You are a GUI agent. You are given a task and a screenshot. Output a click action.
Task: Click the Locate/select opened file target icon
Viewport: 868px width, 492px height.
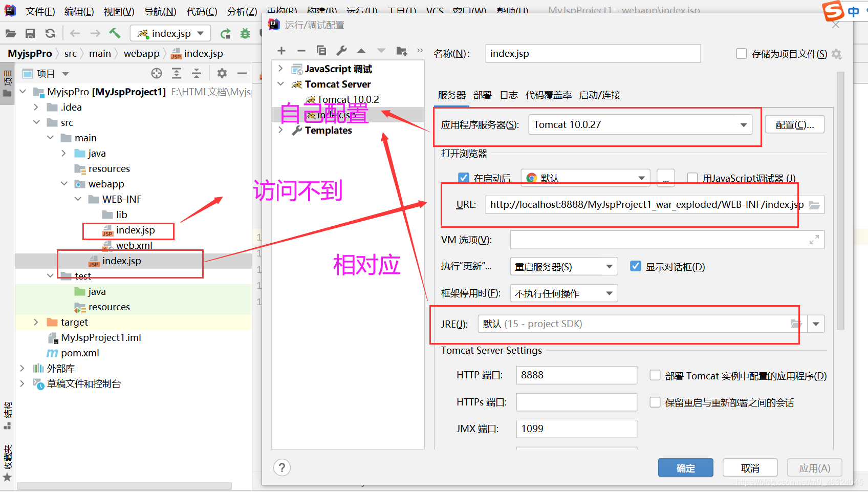[157, 73]
